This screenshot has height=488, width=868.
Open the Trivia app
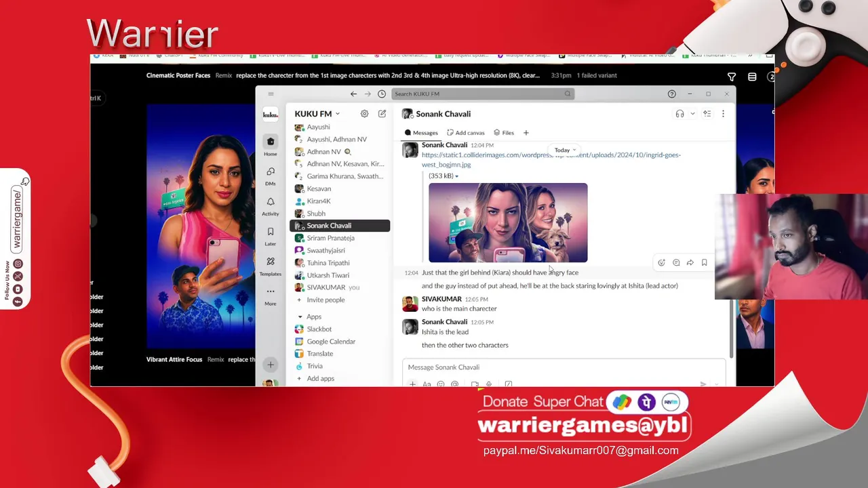point(339,366)
